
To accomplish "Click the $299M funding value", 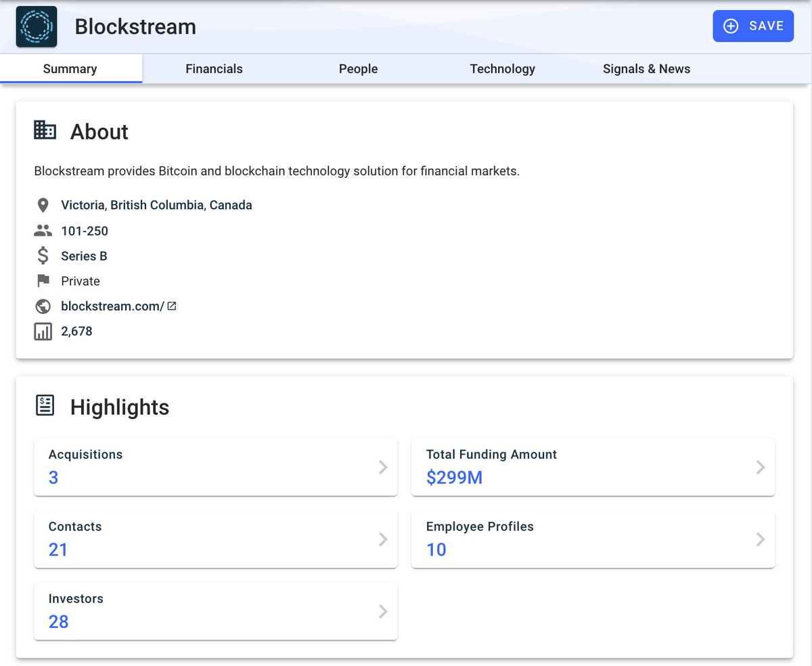I will (x=454, y=478).
